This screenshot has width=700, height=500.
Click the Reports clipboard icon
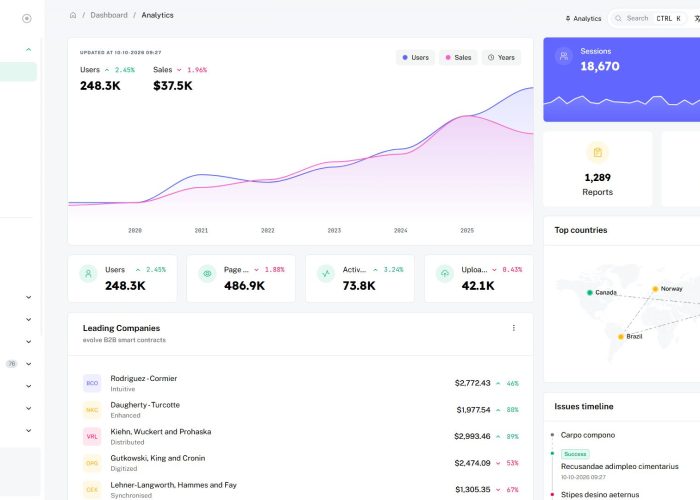(x=597, y=153)
